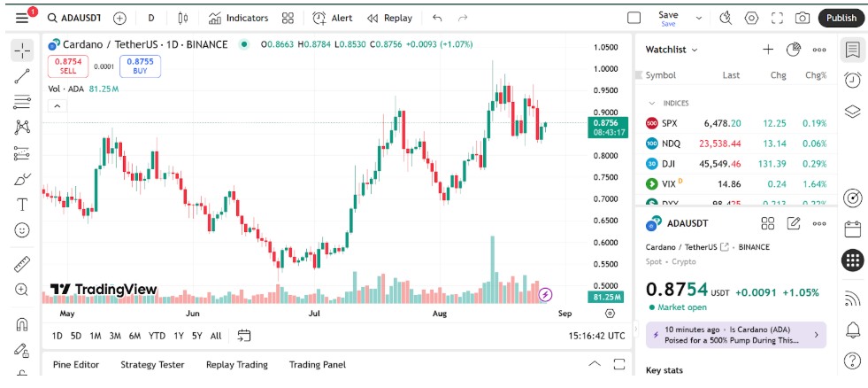This screenshot has width=868, height=388.
Task: Collapse the INDICES section
Action: pos(652,103)
